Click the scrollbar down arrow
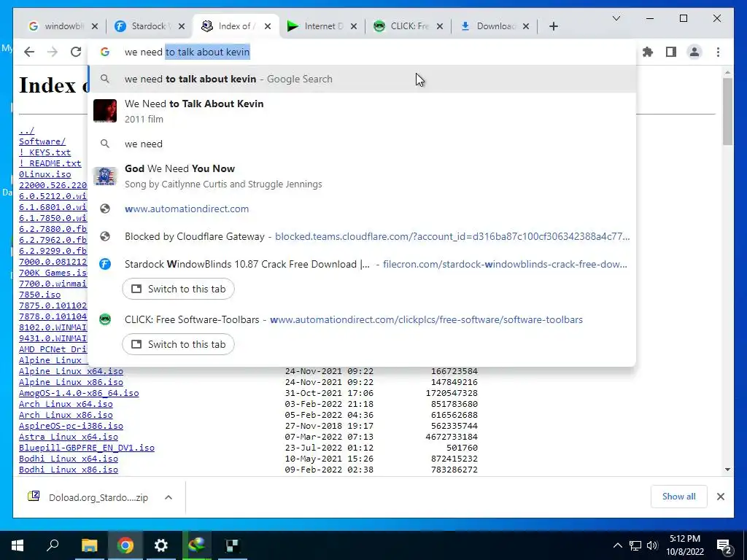 pyautogui.click(x=727, y=470)
